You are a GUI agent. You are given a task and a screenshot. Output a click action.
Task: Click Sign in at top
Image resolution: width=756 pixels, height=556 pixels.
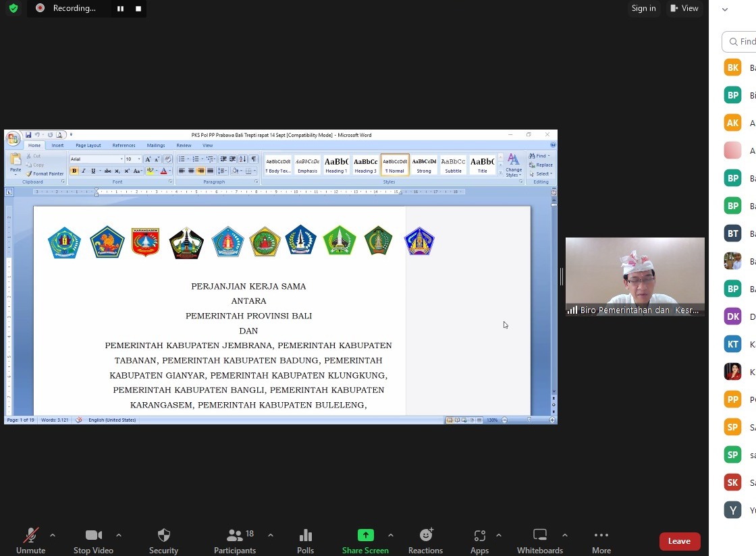coord(644,8)
